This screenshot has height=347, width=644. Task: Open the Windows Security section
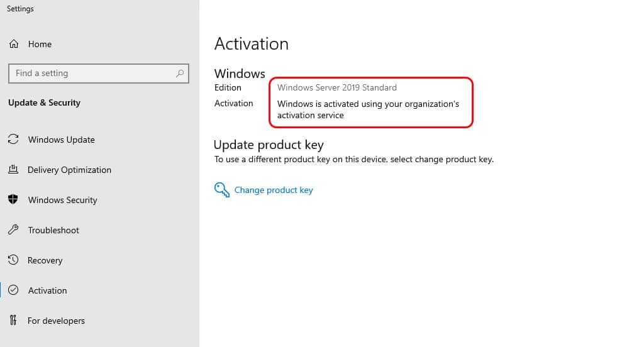62,200
